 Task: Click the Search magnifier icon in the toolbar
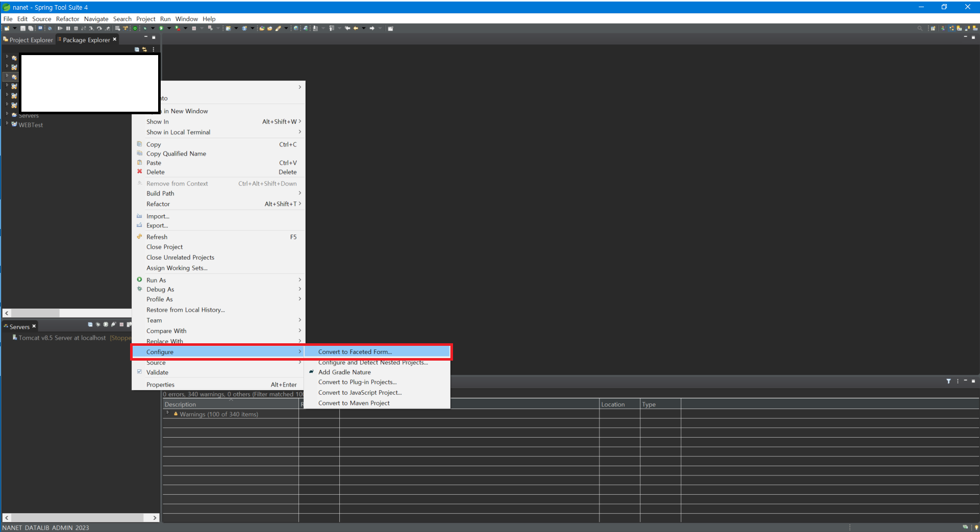pos(920,28)
